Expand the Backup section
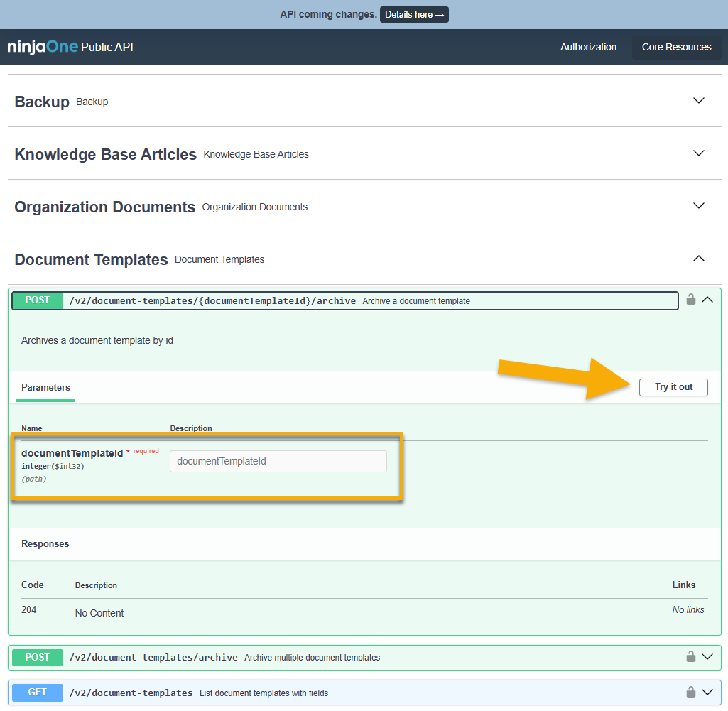Screen dimensions: 728x711 pos(699,101)
